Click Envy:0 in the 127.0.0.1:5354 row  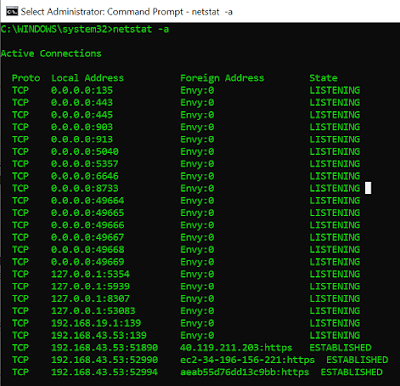197,274
